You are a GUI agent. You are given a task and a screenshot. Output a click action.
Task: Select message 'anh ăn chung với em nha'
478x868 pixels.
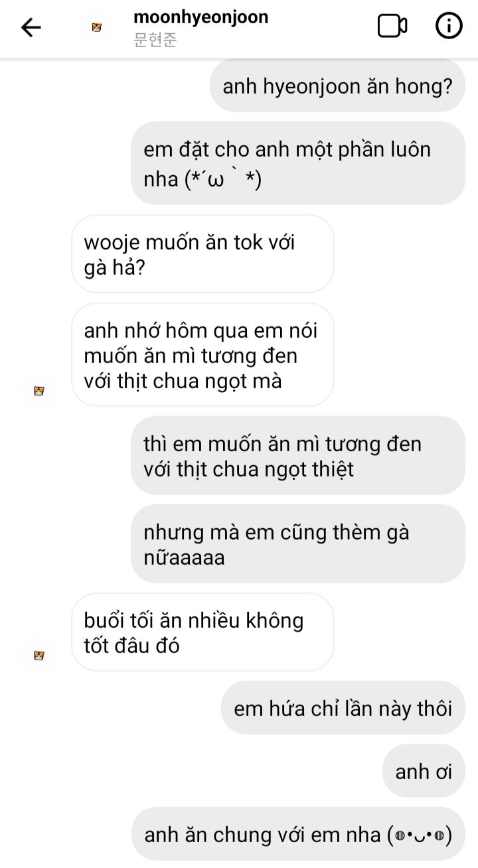(x=297, y=833)
